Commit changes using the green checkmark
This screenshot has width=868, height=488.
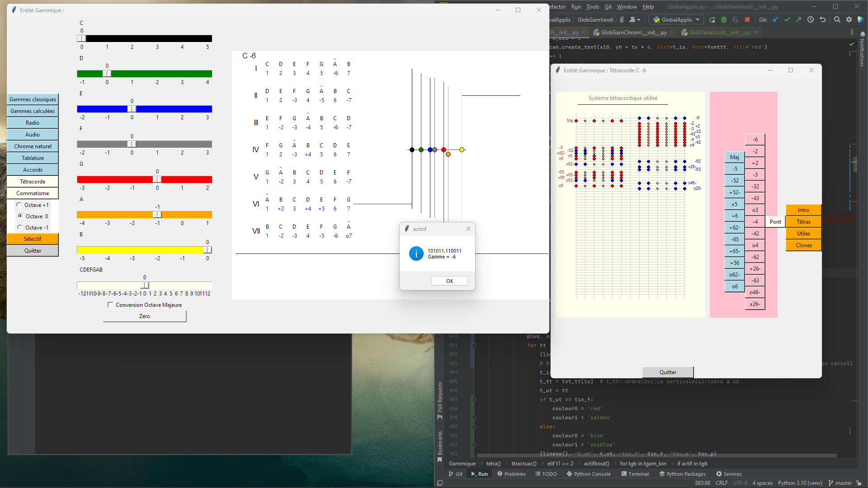[787, 19]
